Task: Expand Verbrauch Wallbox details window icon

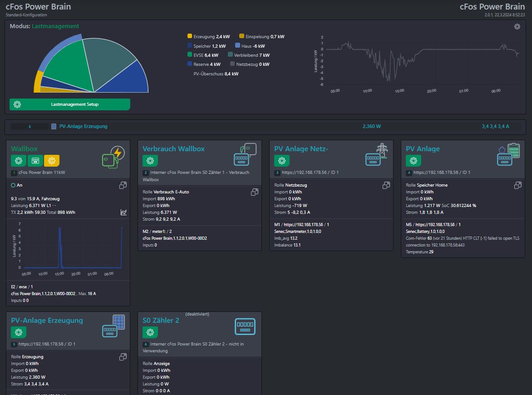Action: (255, 192)
